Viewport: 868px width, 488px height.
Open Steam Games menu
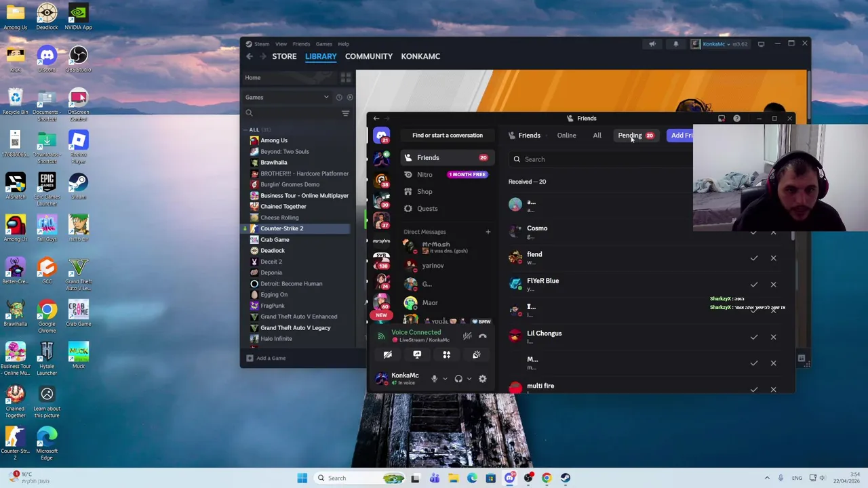click(x=323, y=44)
